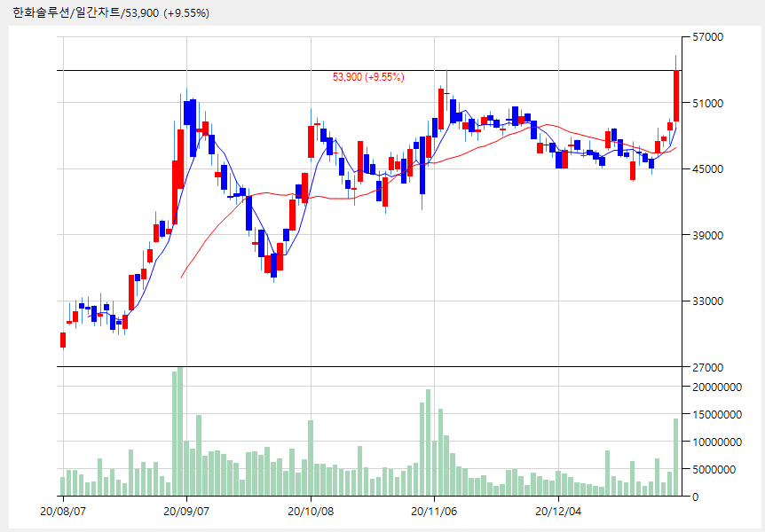Click the 27000 price axis label
This screenshot has width=765, height=532.
click(708, 367)
